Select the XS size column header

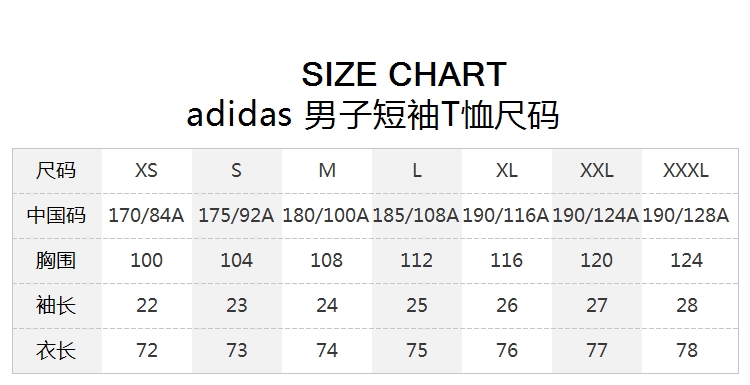tap(146, 170)
